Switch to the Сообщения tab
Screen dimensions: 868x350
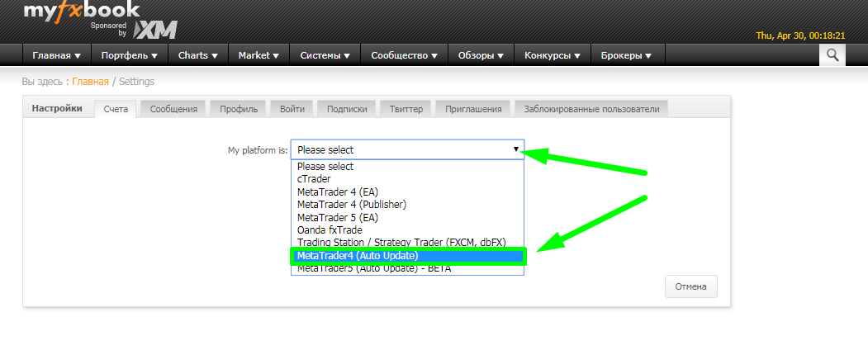point(173,109)
